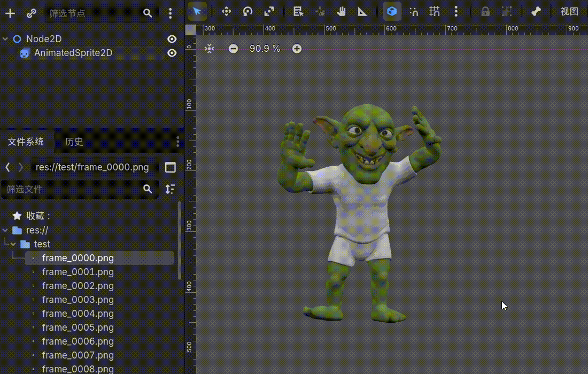Enable the Pan hand tool
Image resolution: width=588 pixels, height=374 pixels.
pyautogui.click(x=341, y=12)
